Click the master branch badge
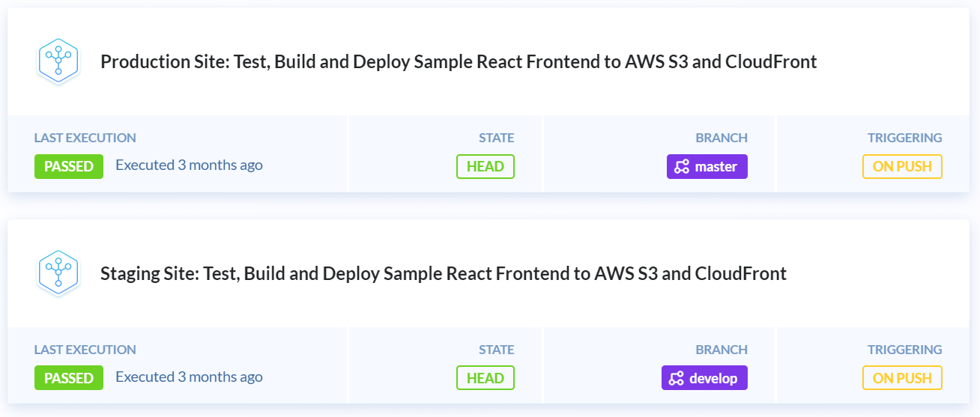The height and width of the screenshot is (417, 980). point(707,166)
